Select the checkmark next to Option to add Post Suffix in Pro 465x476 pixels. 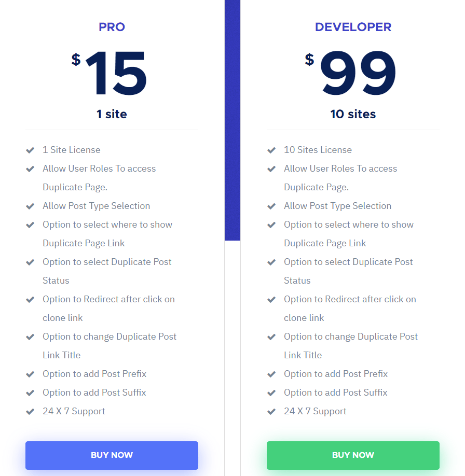[30, 393]
